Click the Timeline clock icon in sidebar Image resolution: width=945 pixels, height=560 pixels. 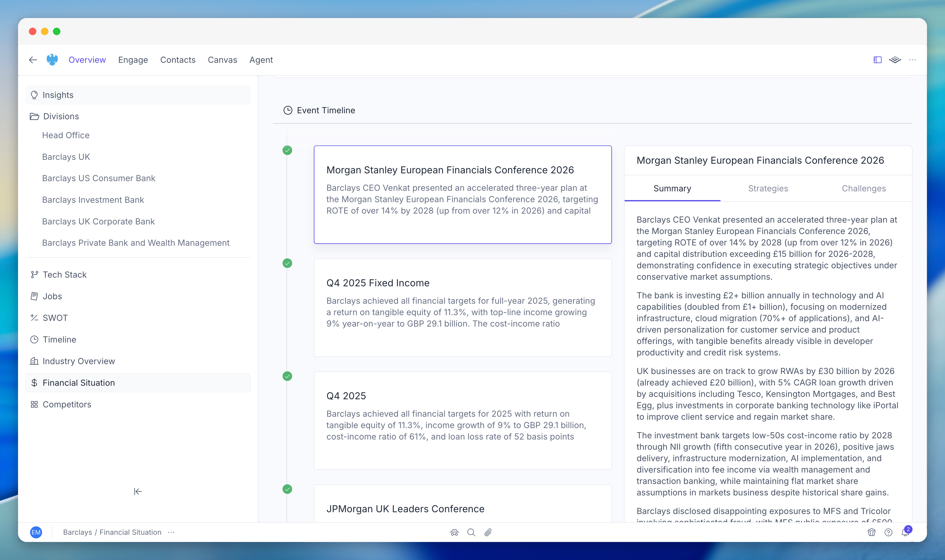(x=34, y=339)
